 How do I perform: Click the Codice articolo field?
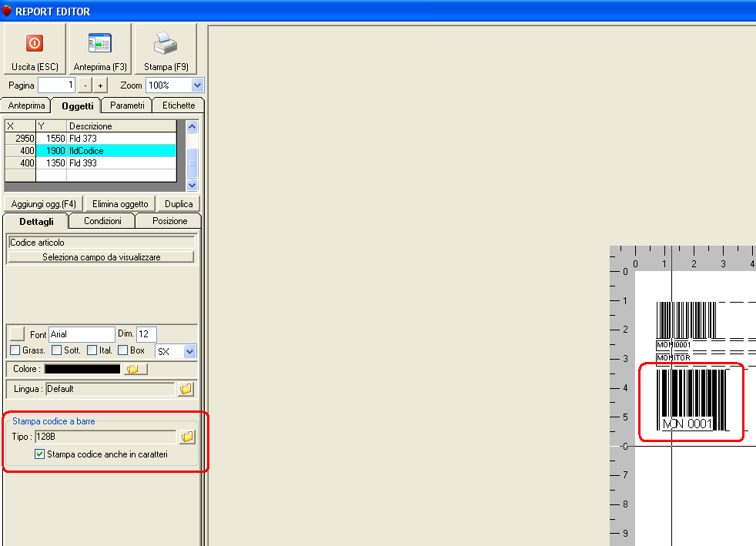102,243
